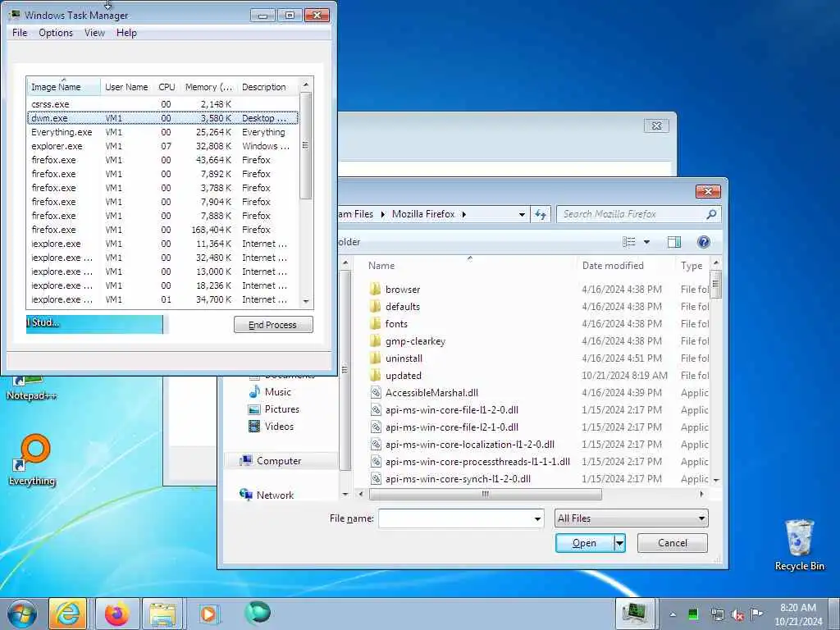Click the muted volume tray icon
This screenshot has width=840, height=630.
click(737, 614)
